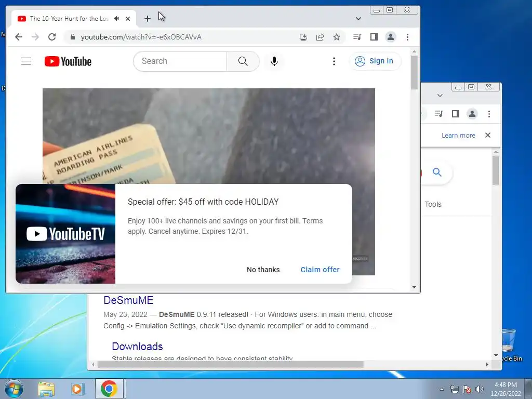This screenshot has height=399, width=532.
Task: Open side panel in YouTube window toolbar
Action: (x=374, y=37)
